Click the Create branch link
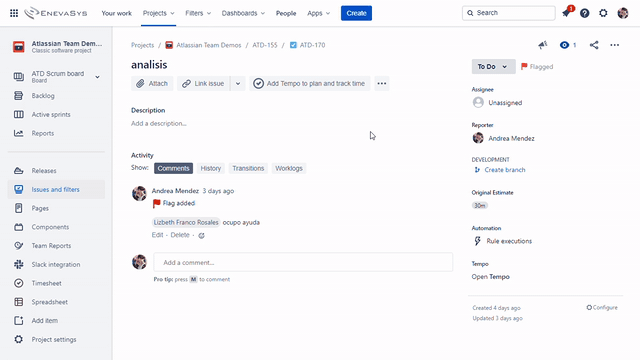The height and width of the screenshot is (360, 640). tap(505, 170)
